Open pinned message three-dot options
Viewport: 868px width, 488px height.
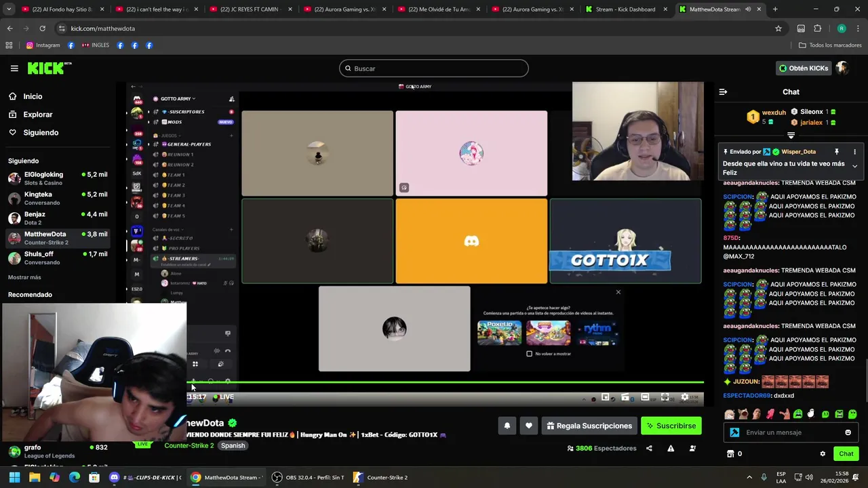coord(854,152)
